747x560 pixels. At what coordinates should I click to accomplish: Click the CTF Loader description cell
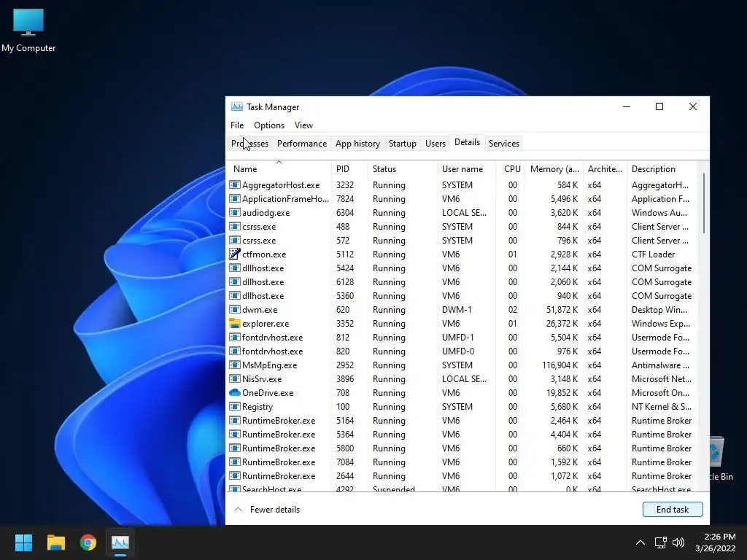click(653, 254)
